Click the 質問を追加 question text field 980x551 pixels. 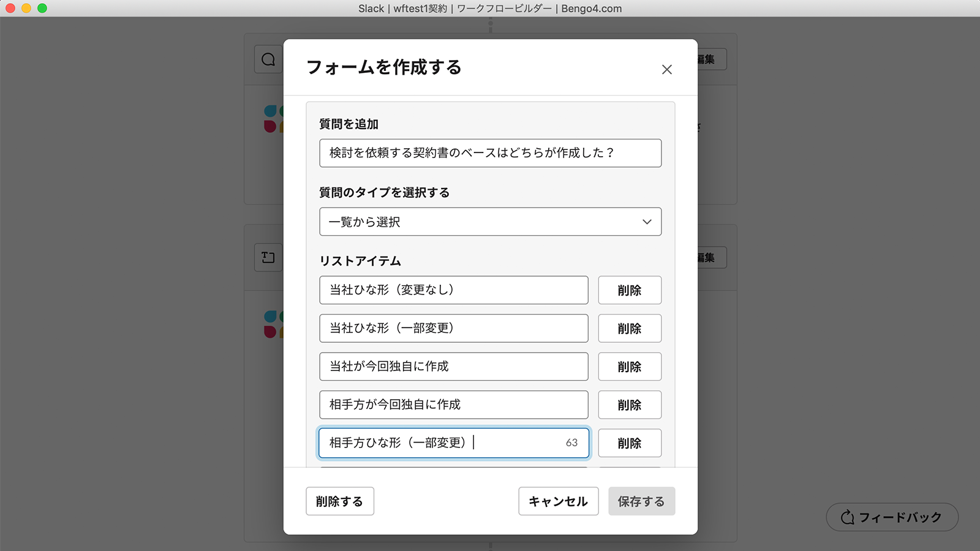[490, 153]
